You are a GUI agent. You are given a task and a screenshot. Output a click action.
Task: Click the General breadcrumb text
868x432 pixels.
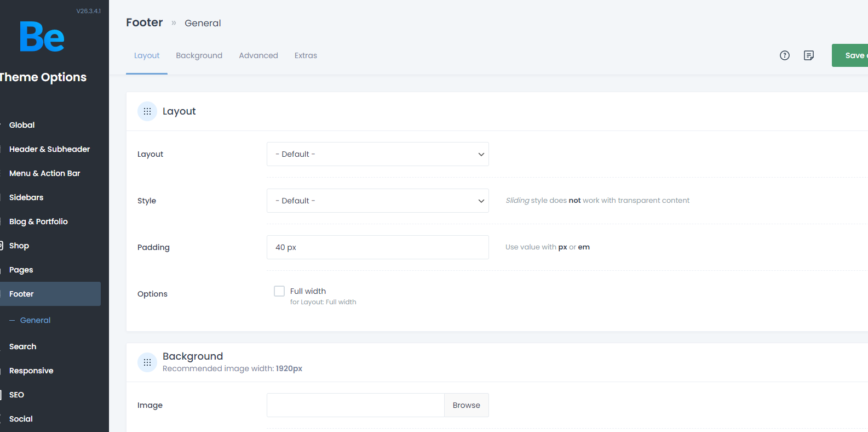[203, 23]
